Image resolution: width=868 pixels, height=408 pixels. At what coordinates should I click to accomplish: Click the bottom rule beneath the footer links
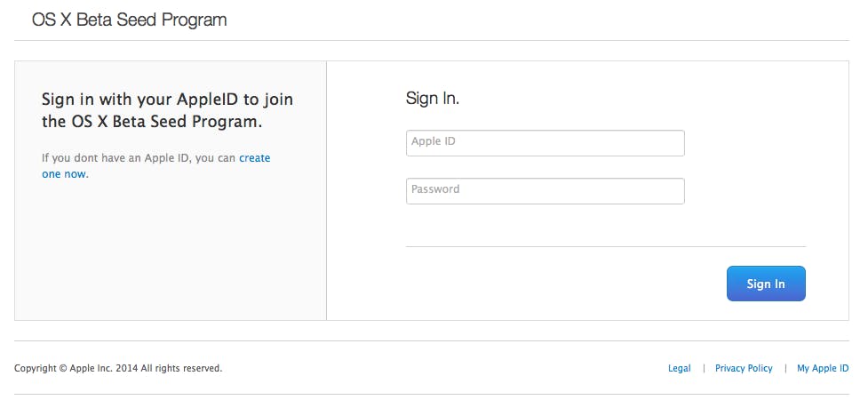(434, 394)
